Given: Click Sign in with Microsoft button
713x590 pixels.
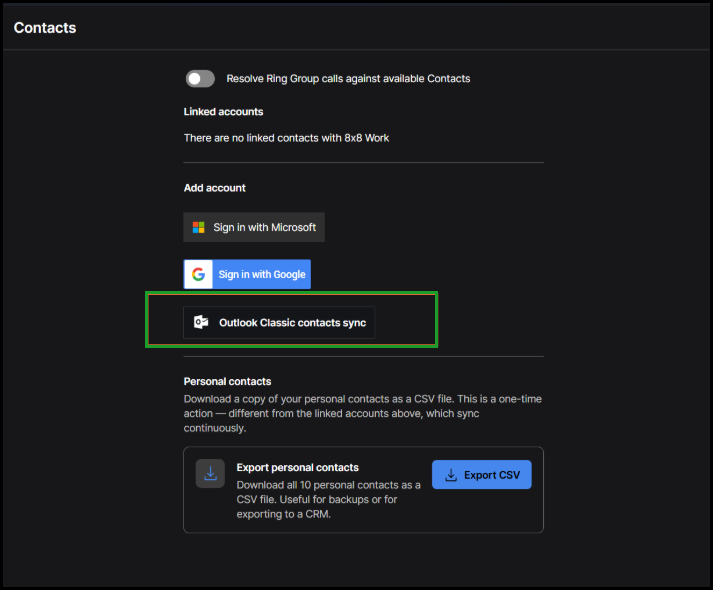Looking at the screenshot, I should click(x=254, y=227).
